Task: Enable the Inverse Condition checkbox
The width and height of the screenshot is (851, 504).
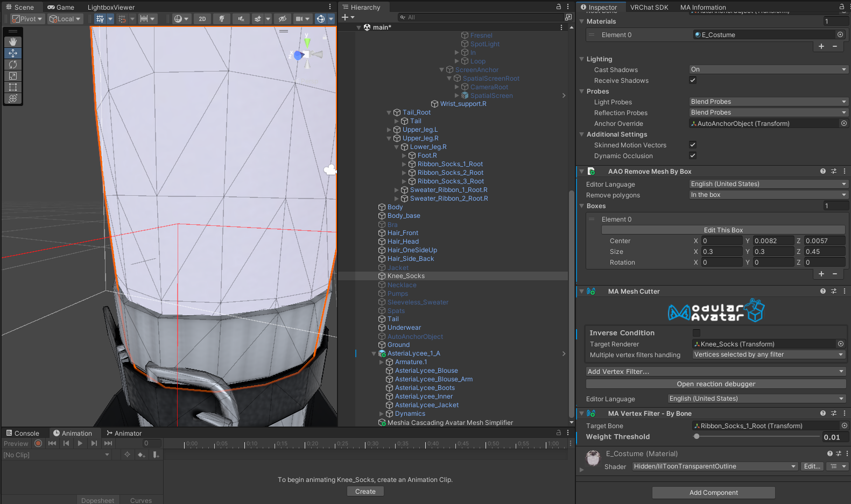Action: pos(697,333)
